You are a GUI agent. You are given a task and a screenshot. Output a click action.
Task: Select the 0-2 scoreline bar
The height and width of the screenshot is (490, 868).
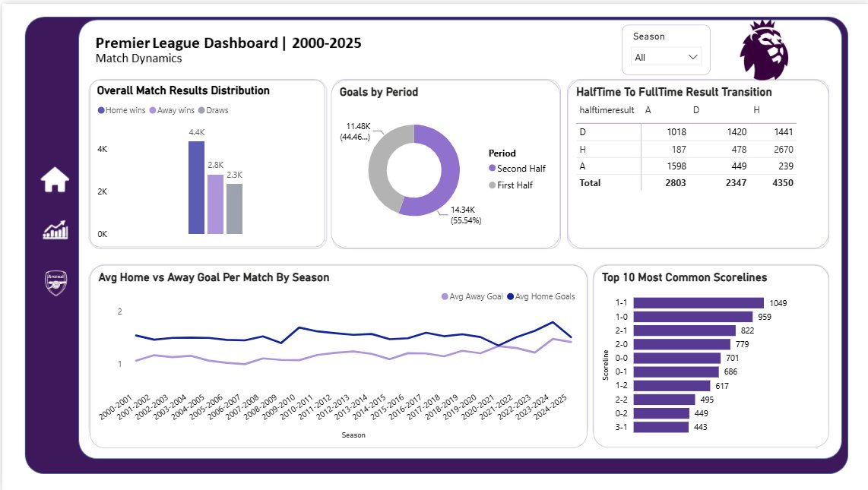coord(661,413)
